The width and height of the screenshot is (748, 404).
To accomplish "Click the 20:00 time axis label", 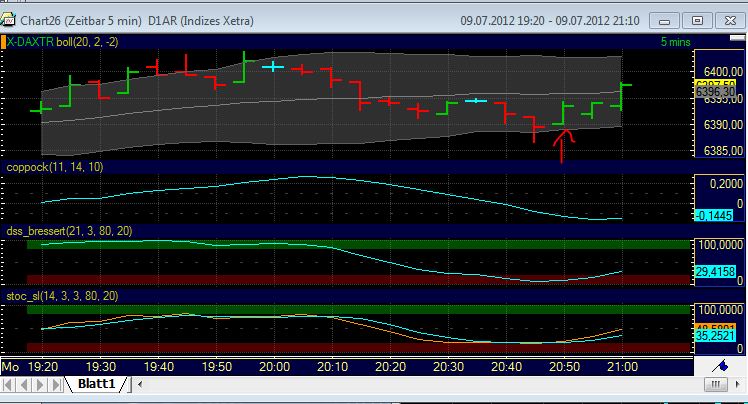I will [274, 367].
